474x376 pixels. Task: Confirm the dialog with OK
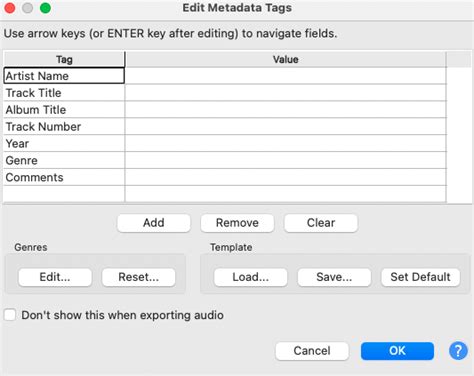397,351
